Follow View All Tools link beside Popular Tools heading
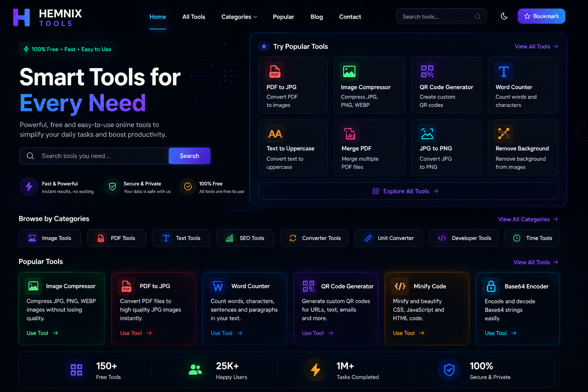This screenshot has width=588, height=392. [x=536, y=262]
